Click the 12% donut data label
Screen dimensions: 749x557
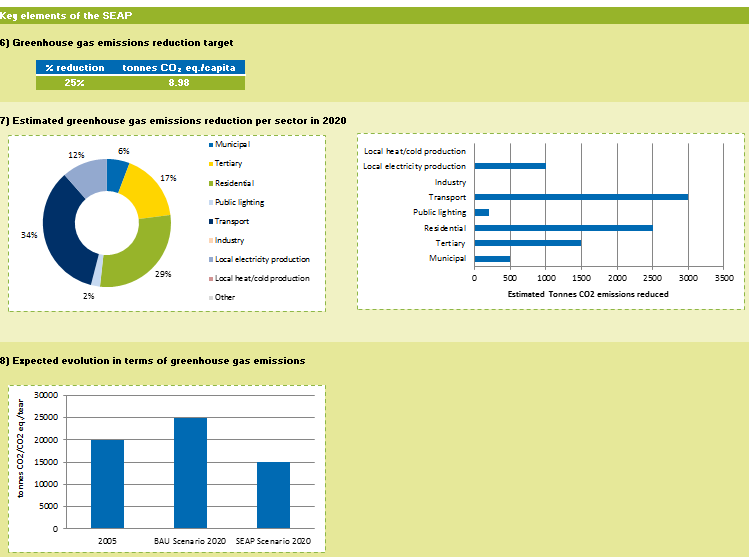point(76,155)
